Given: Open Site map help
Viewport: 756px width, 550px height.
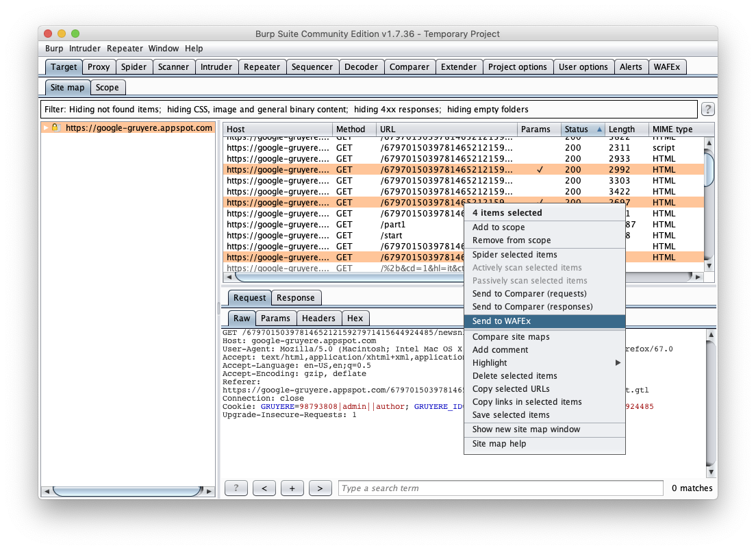Looking at the screenshot, I should pyautogui.click(x=544, y=444).
